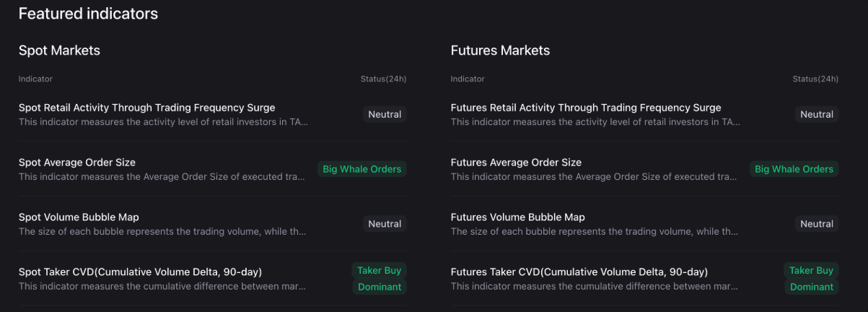Click Big Whale Orders badge under Spot Markets
Image resolution: width=868 pixels, height=312 pixels.
pyautogui.click(x=361, y=169)
